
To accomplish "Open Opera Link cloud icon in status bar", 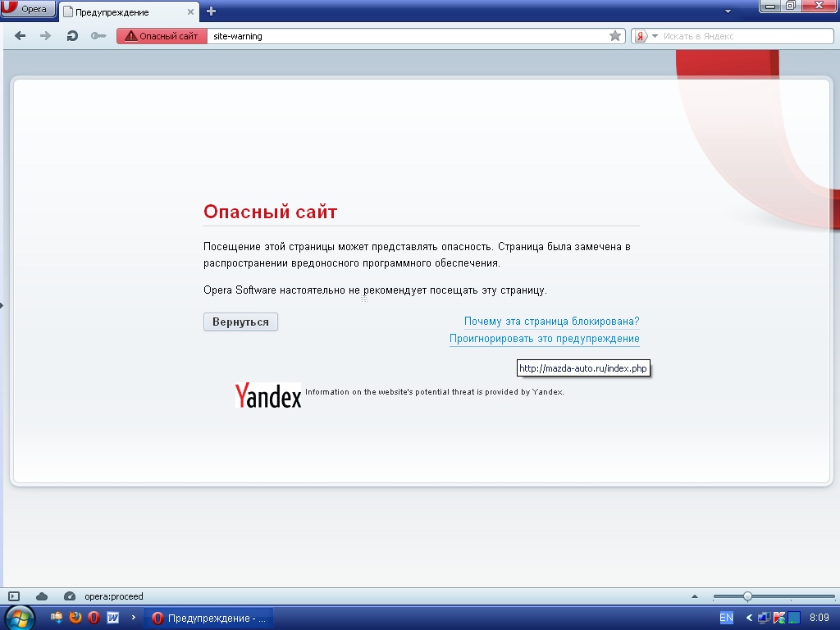I will click(42, 596).
